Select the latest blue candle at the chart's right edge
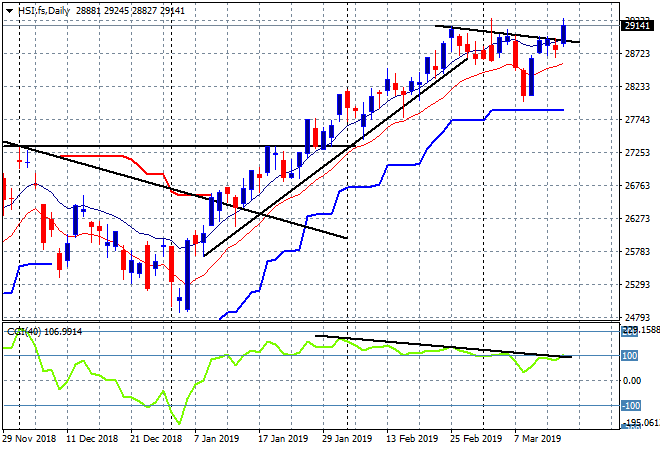This screenshot has height=450, width=660. click(564, 33)
